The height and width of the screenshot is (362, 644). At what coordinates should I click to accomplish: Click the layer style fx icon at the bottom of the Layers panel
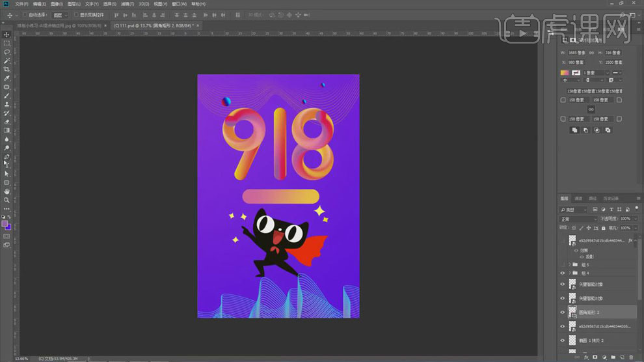click(x=586, y=357)
